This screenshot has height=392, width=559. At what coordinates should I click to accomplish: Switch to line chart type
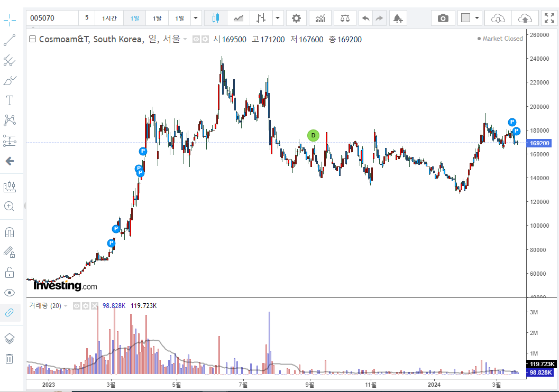(x=239, y=18)
